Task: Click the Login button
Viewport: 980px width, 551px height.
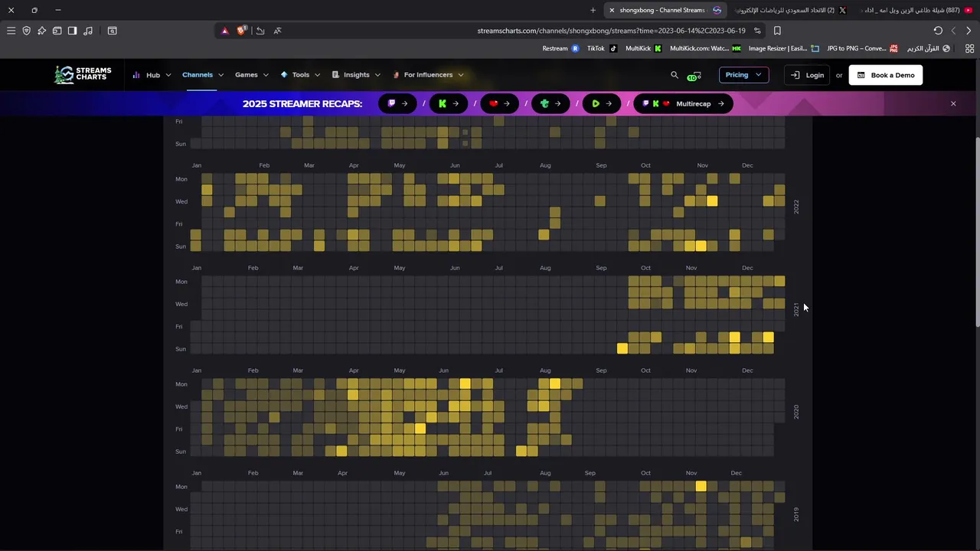Action: (x=807, y=75)
